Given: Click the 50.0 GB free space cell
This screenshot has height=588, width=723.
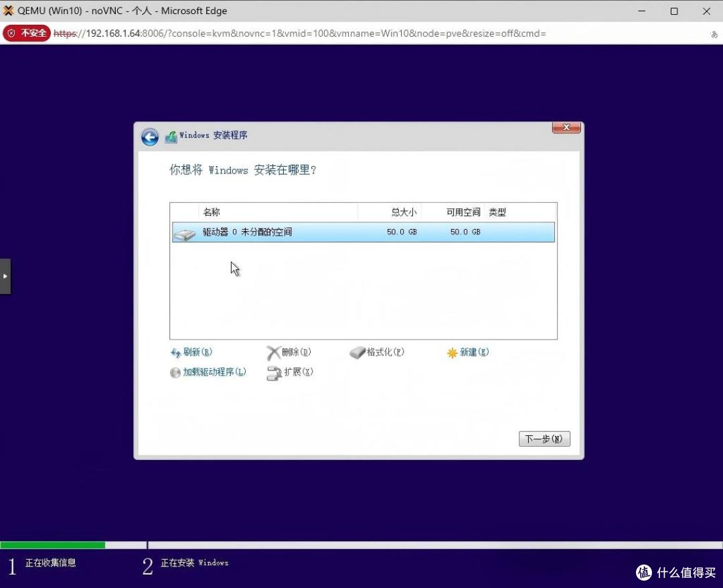Looking at the screenshot, I should [x=465, y=232].
